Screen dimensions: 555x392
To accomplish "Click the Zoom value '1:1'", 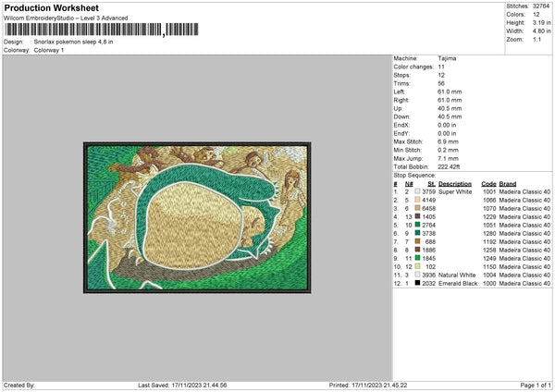I will [x=536, y=39].
